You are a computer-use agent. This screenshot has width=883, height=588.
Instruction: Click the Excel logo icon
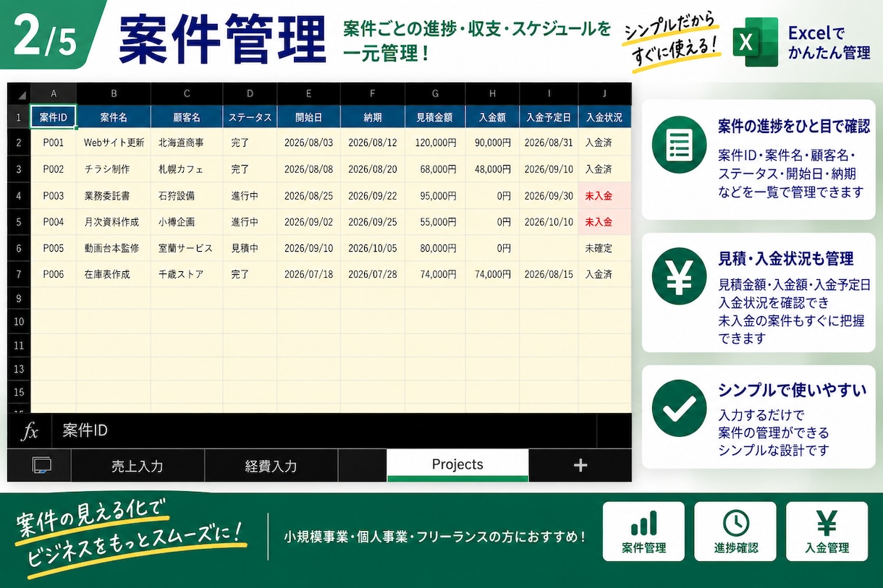756,42
